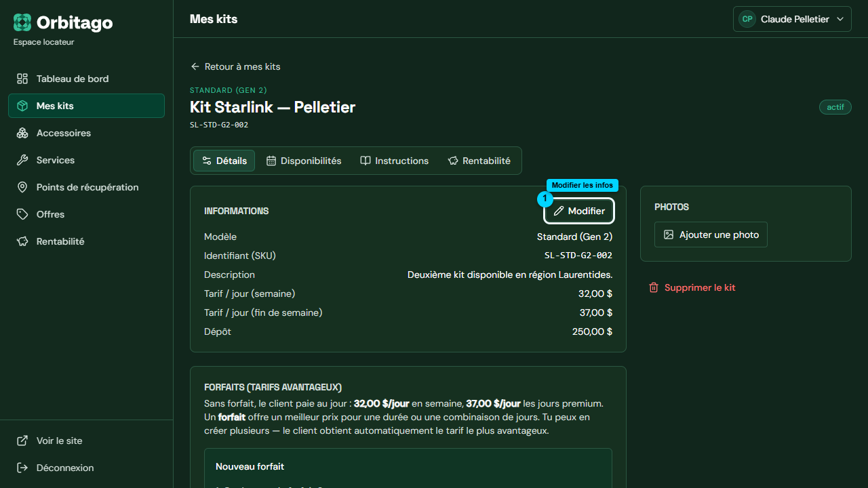Click Ajouter une photo button
The image size is (868, 488).
click(711, 235)
